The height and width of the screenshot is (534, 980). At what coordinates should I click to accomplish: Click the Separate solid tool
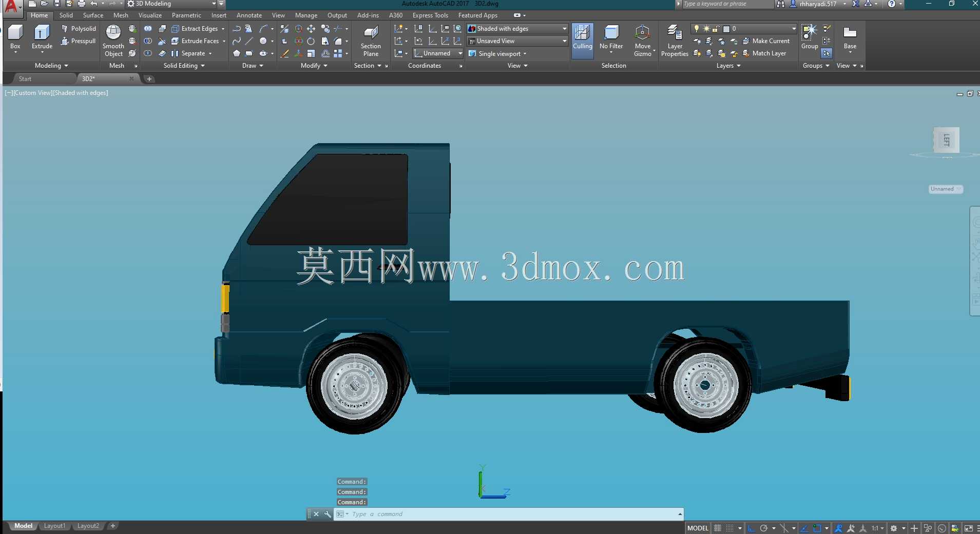pyautogui.click(x=188, y=53)
